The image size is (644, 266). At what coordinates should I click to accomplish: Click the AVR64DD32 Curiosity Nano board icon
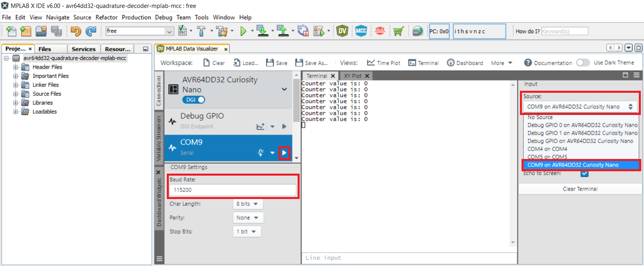[x=174, y=89]
